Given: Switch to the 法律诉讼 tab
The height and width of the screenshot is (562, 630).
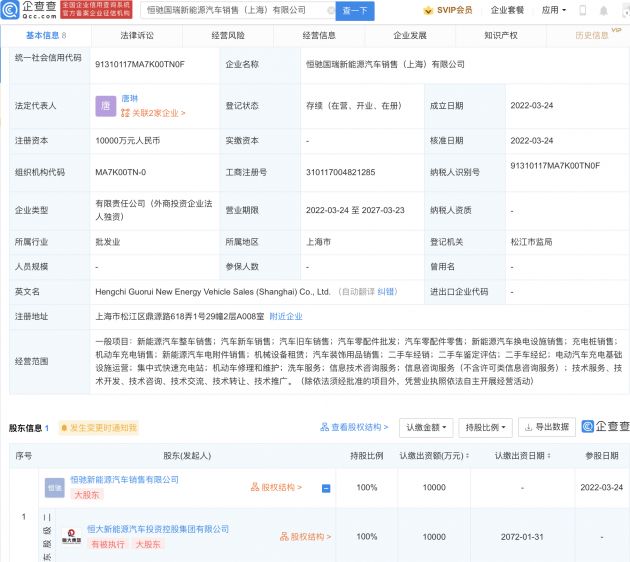Looking at the screenshot, I should click(x=137, y=36).
